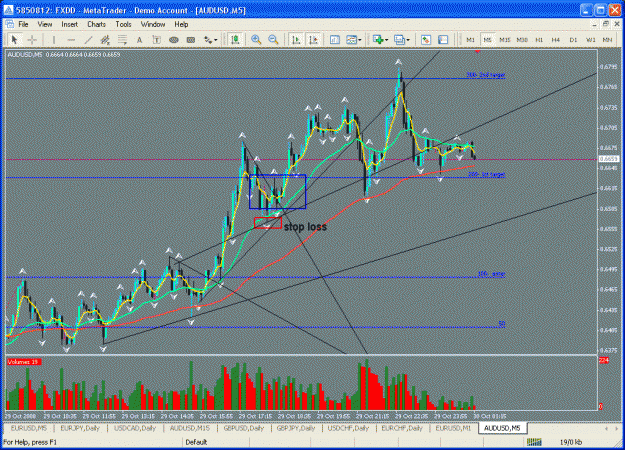Viewport: 625px width, 450px height.
Task: Pick the horizontal line tool
Action: click(71, 39)
